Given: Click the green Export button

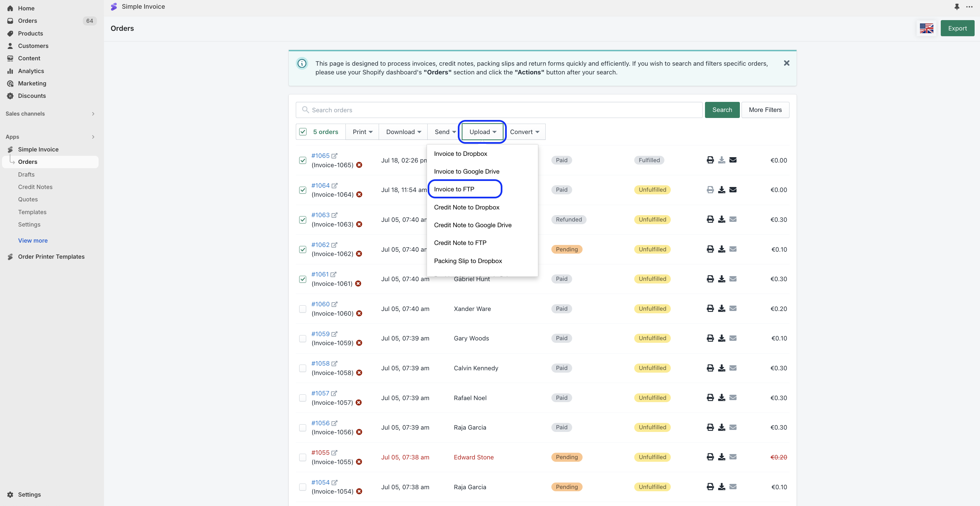Looking at the screenshot, I should [957, 28].
